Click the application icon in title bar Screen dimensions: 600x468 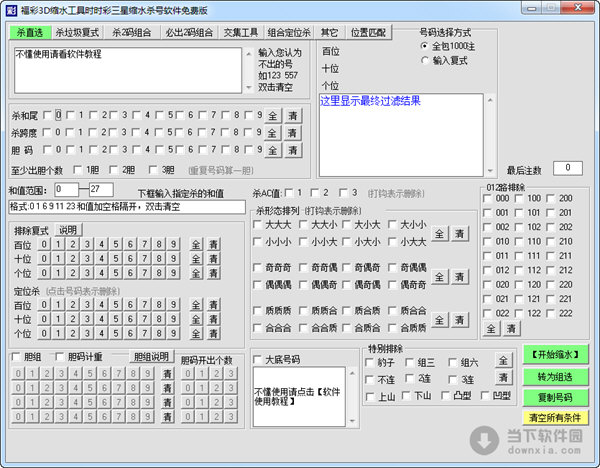11,10
